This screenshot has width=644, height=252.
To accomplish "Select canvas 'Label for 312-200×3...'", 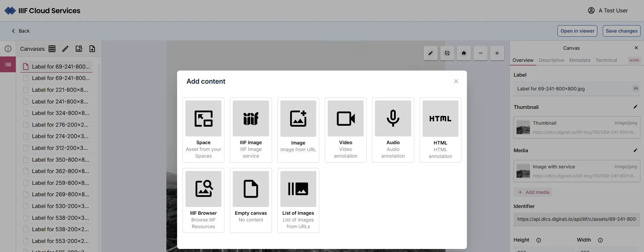I will 56,148.
